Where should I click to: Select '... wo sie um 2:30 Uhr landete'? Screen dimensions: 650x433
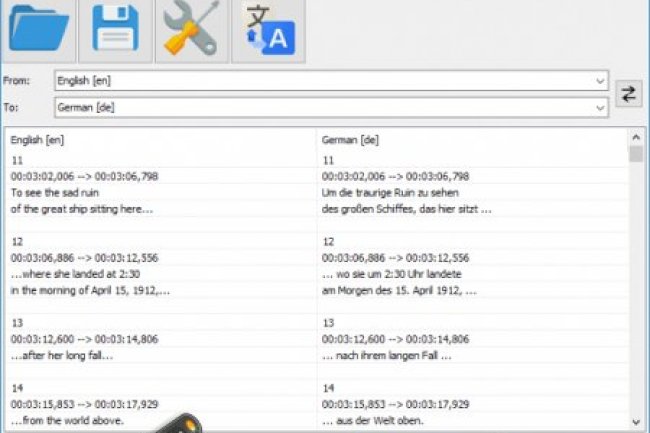(x=392, y=274)
